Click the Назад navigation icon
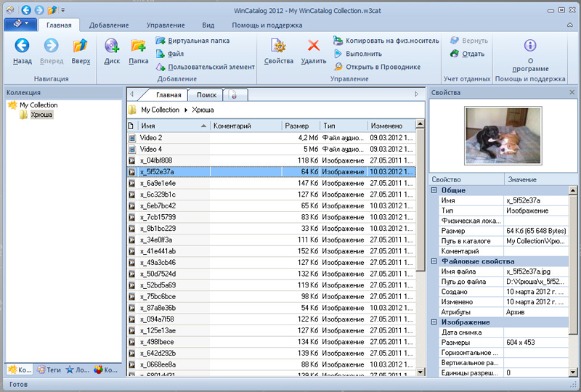581x392 pixels. pyautogui.click(x=22, y=46)
